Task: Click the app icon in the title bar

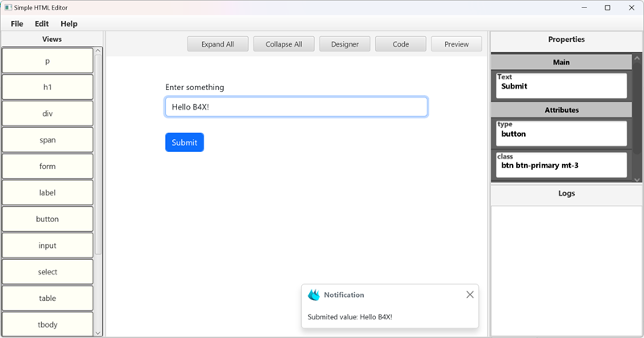Action: pyautogui.click(x=7, y=7)
